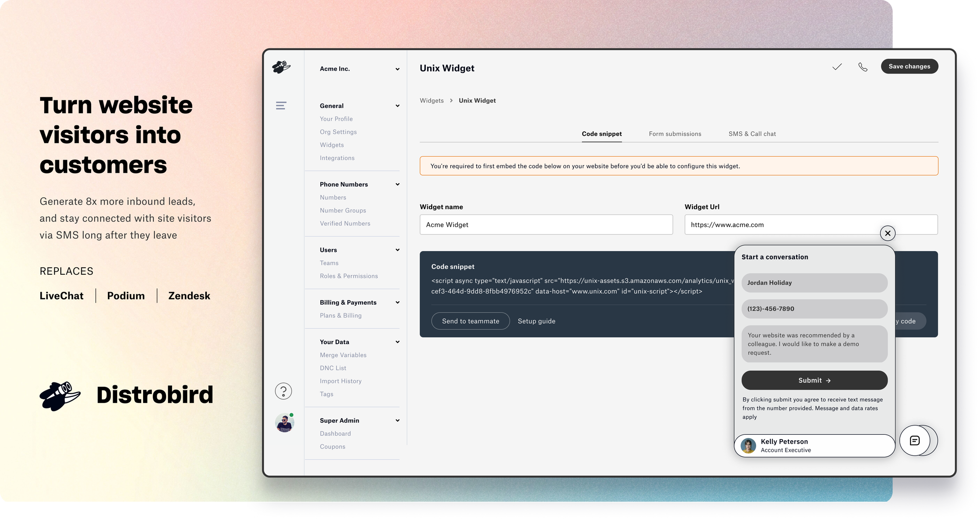The image size is (980, 520).
Task: Collapse the Your Data section chevron
Action: click(397, 342)
